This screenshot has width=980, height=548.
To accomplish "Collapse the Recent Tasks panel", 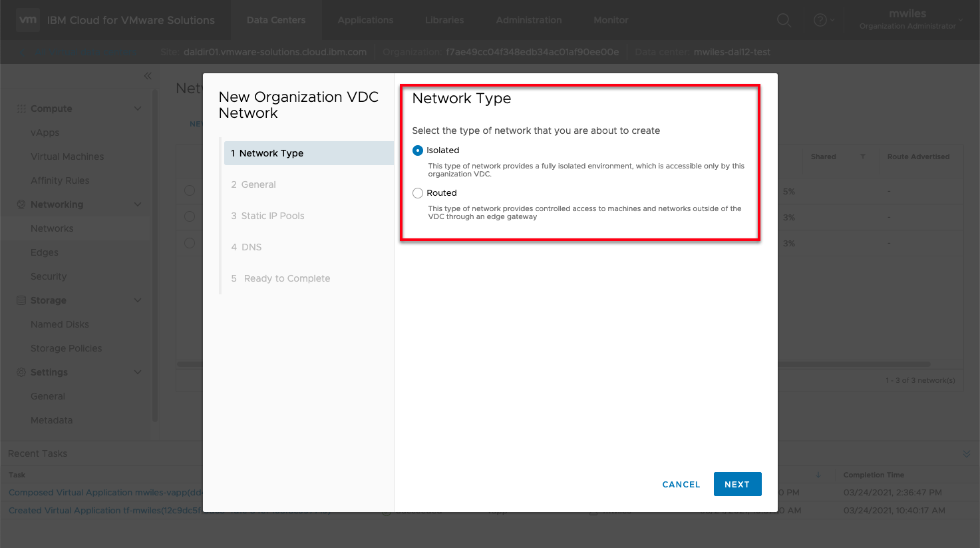I will [x=966, y=454].
